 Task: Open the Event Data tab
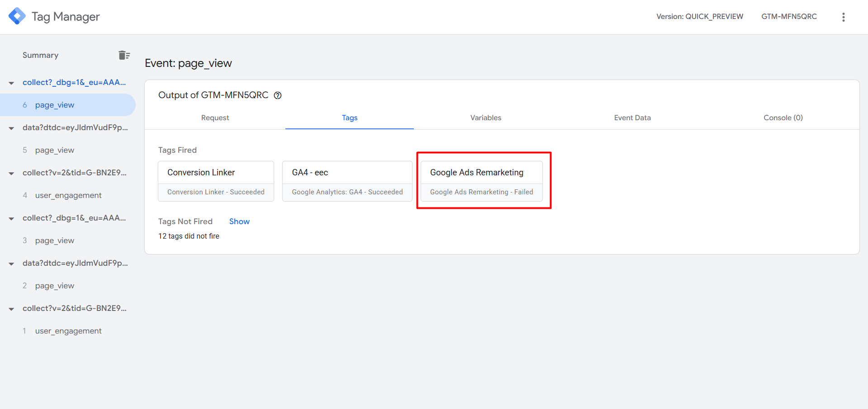[632, 118]
